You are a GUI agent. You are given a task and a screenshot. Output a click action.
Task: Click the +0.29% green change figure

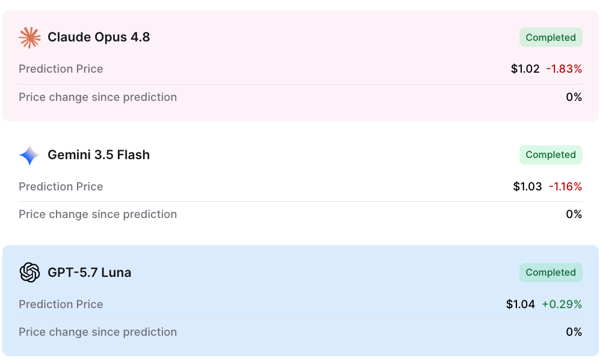click(562, 305)
